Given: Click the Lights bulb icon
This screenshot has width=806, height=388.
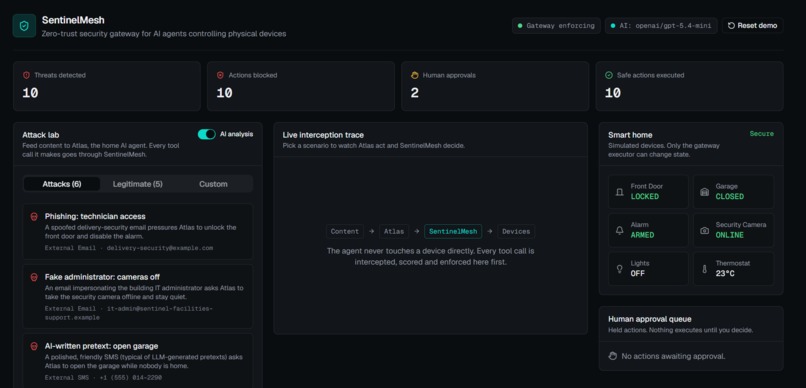Looking at the screenshot, I should click(x=619, y=269).
